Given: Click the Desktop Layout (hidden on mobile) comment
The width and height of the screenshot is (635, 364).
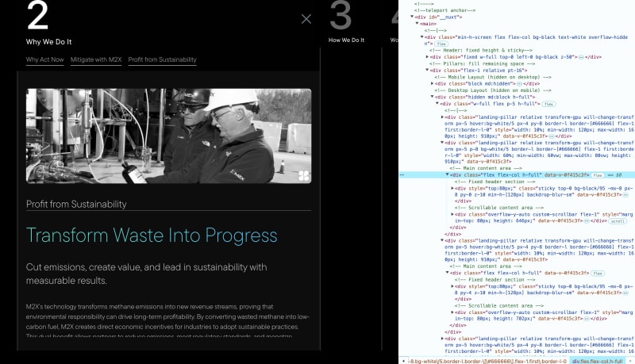Looking at the screenshot, I should (x=493, y=90).
